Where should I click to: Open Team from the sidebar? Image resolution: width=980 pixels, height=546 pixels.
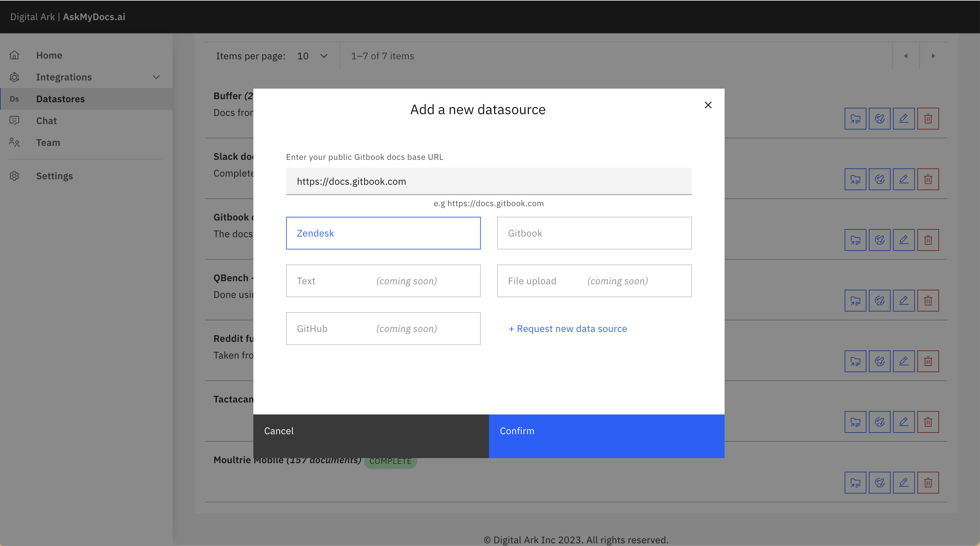click(x=86, y=142)
